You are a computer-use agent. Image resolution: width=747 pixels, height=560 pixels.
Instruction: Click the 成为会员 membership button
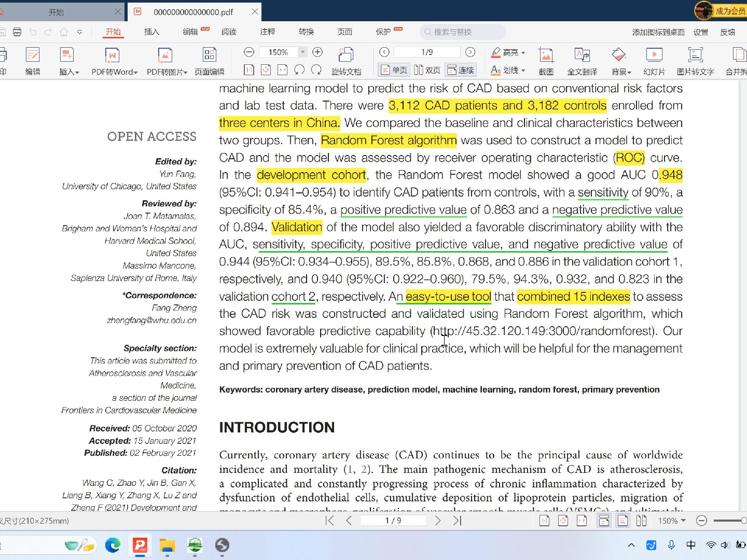tap(721, 10)
